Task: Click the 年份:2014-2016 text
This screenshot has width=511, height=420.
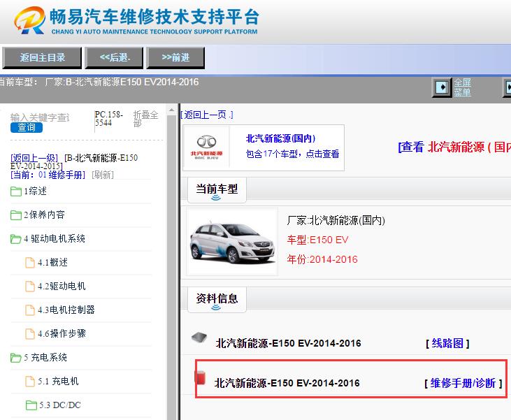Action: [322, 260]
